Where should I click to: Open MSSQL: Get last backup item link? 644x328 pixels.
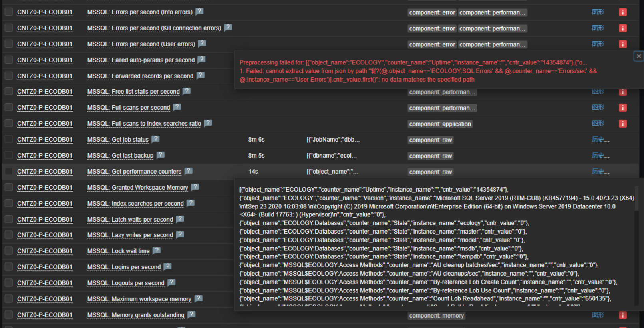[120, 156]
